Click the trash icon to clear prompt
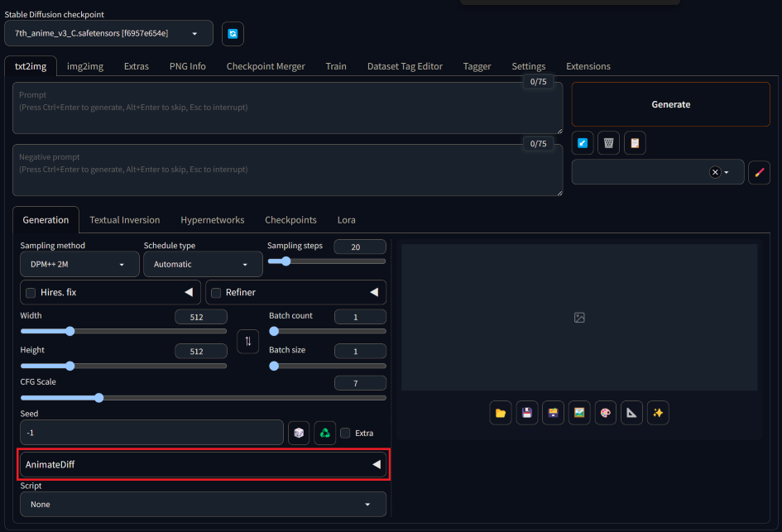 point(609,143)
